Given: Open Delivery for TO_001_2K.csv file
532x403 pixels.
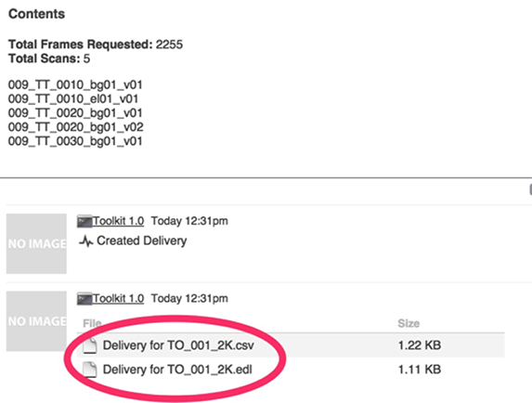Looking at the screenshot, I should point(178,345).
